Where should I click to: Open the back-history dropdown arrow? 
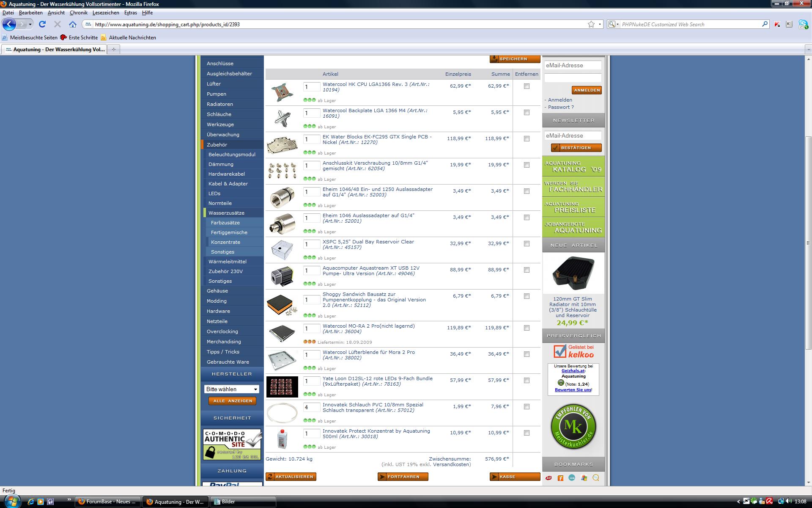(x=30, y=24)
